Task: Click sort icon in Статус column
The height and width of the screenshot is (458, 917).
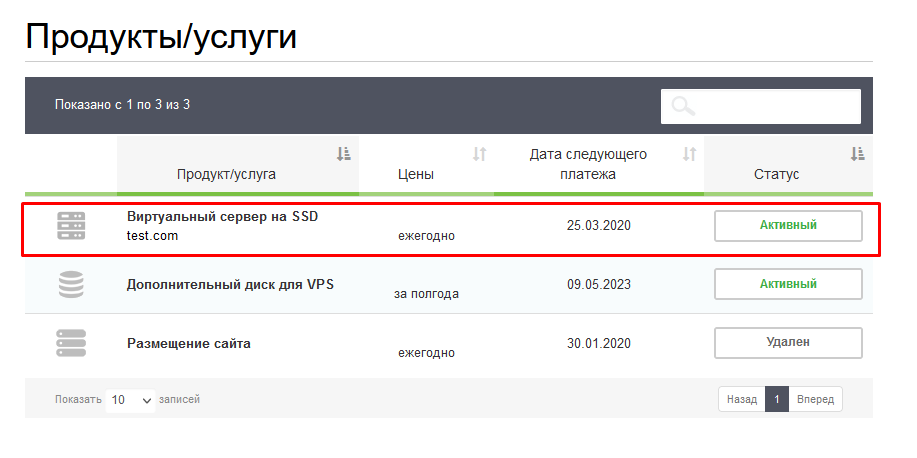Action: click(857, 154)
